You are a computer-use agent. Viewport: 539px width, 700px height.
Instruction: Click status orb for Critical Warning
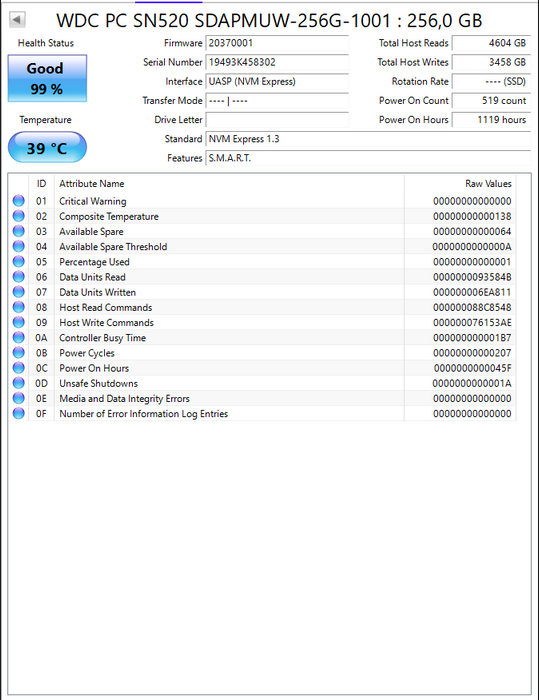[x=19, y=201]
